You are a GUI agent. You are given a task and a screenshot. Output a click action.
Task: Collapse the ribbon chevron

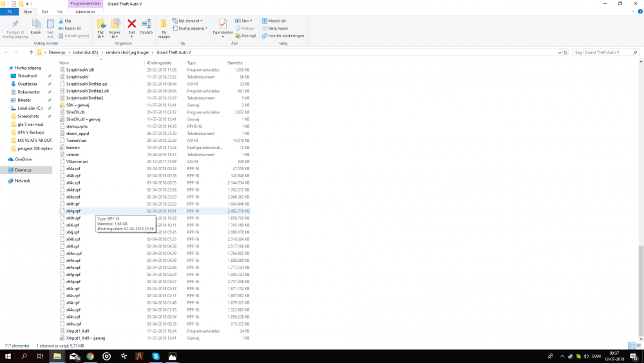pos(633,12)
